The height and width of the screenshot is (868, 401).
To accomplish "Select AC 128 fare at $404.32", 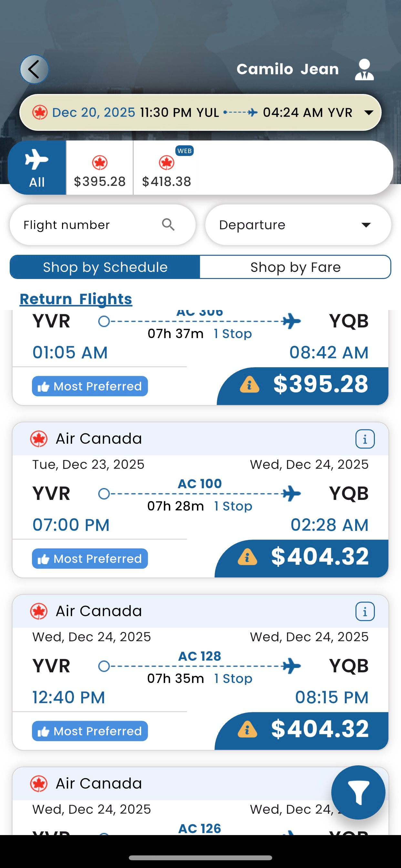I will [x=319, y=729].
